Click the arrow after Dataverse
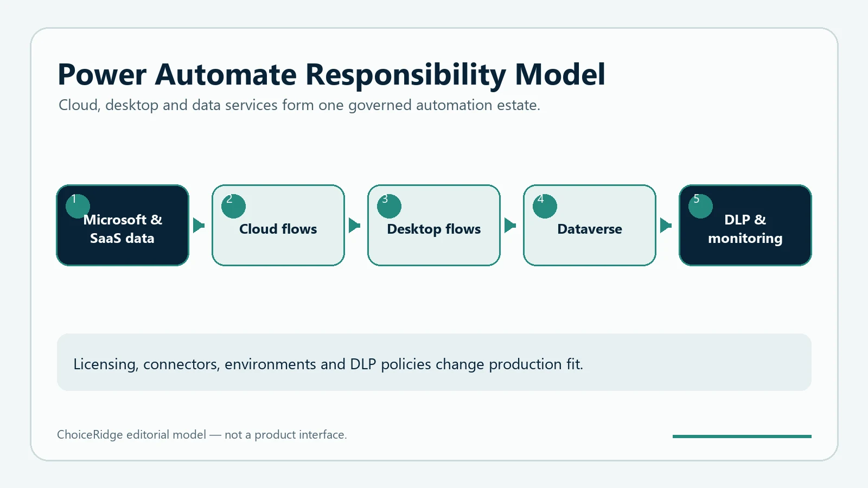The width and height of the screenshot is (868, 488). (666, 225)
